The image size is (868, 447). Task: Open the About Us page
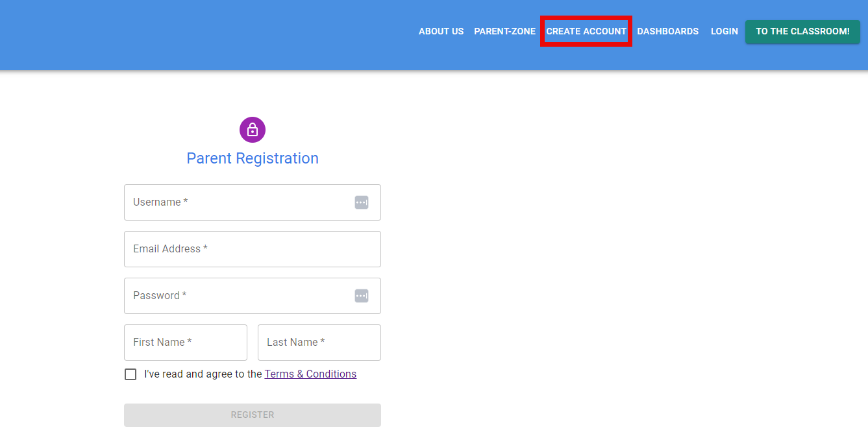tap(441, 31)
